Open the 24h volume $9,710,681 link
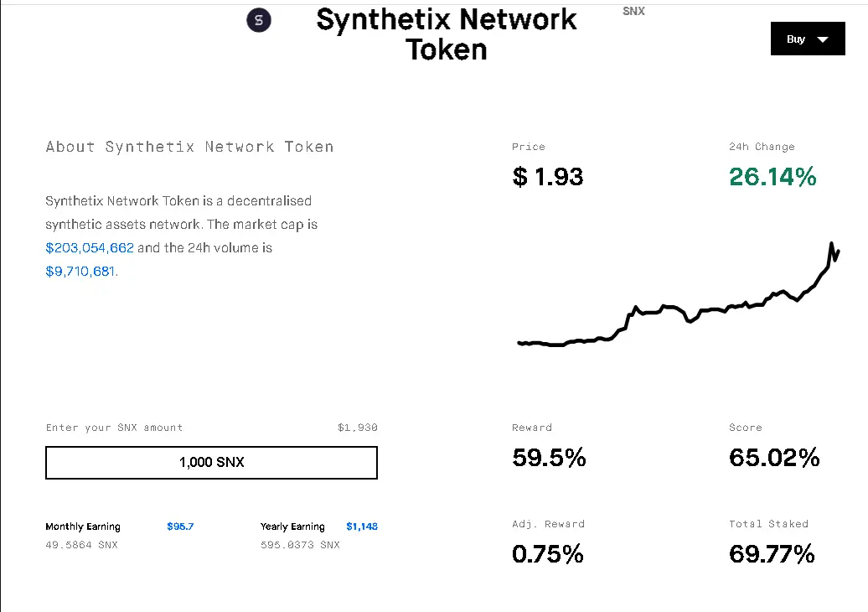The image size is (868, 612). coord(80,272)
